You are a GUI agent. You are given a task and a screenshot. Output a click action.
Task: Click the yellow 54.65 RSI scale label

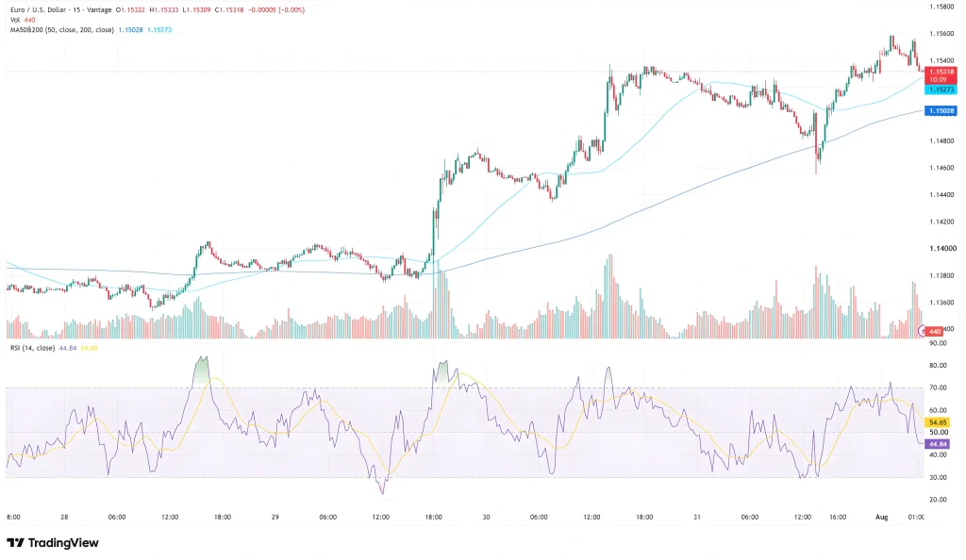pyautogui.click(x=938, y=422)
